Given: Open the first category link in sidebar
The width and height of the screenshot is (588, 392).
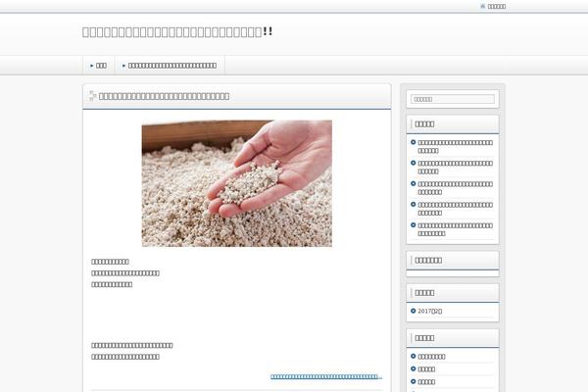Looking at the screenshot, I should [431, 357].
